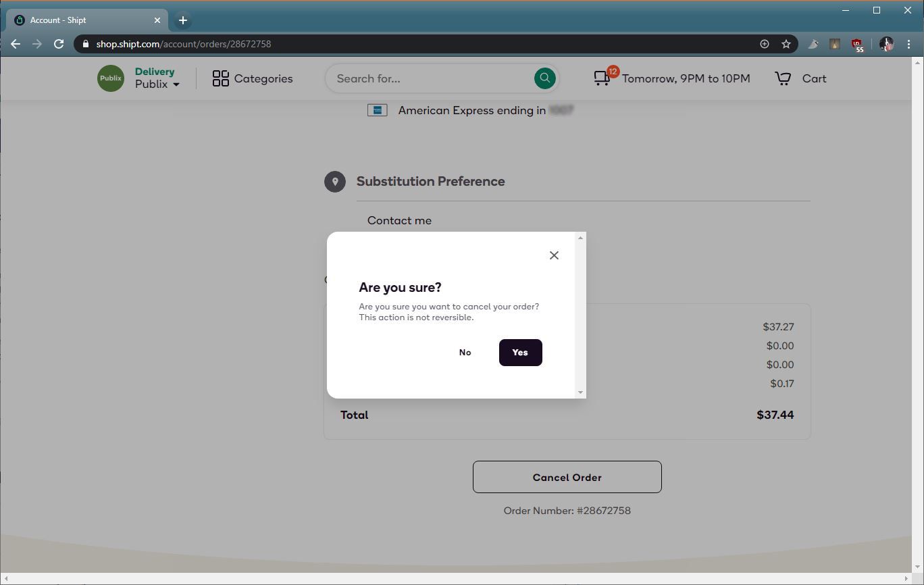Viewport: 924px width, 585px height.
Task: Click the Categories grid icon
Action: (220, 78)
